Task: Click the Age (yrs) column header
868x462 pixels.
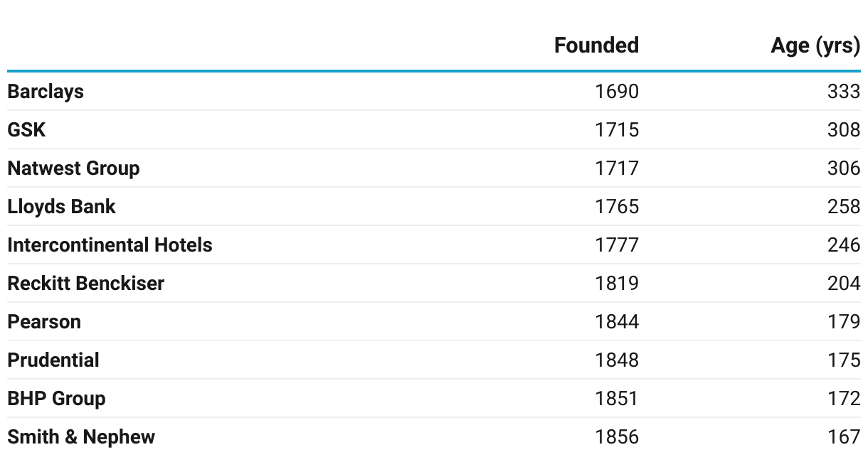Action: pyautogui.click(x=815, y=45)
